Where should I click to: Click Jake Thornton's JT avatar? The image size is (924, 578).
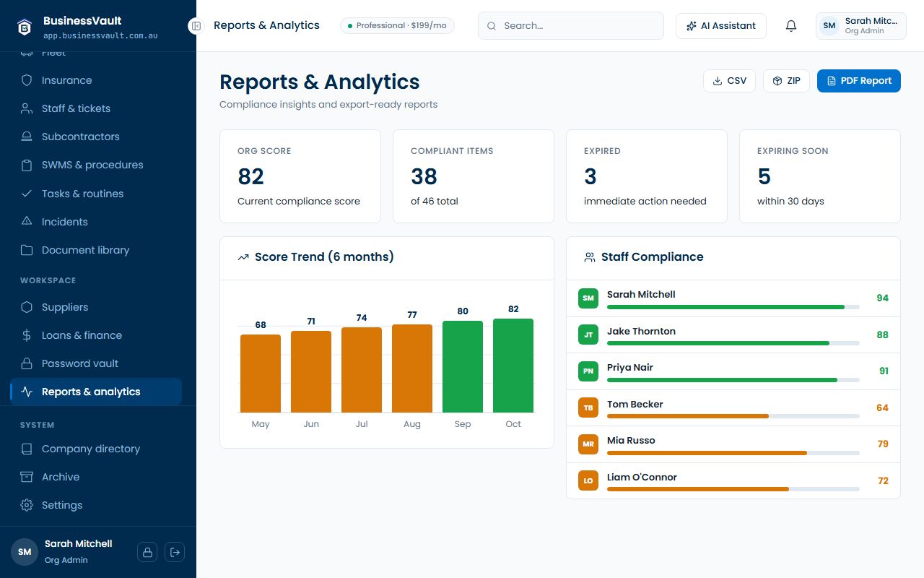(588, 335)
